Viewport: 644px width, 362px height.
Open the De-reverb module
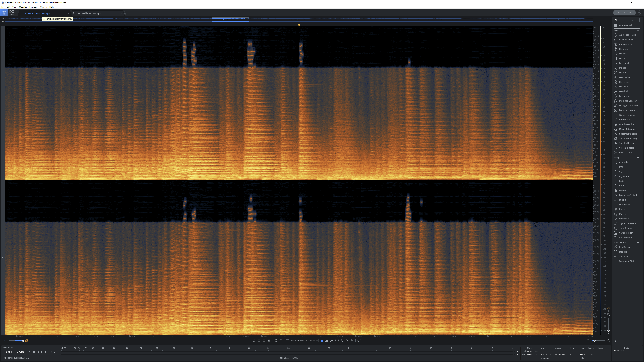tap(624, 82)
